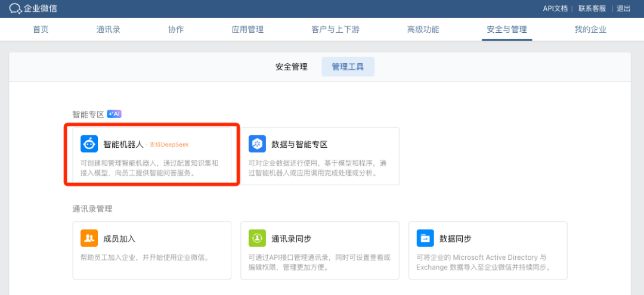Viewport: 644px width, 295px height.
Task: Select the 管理工具 tab
Action: pos(348,67)
